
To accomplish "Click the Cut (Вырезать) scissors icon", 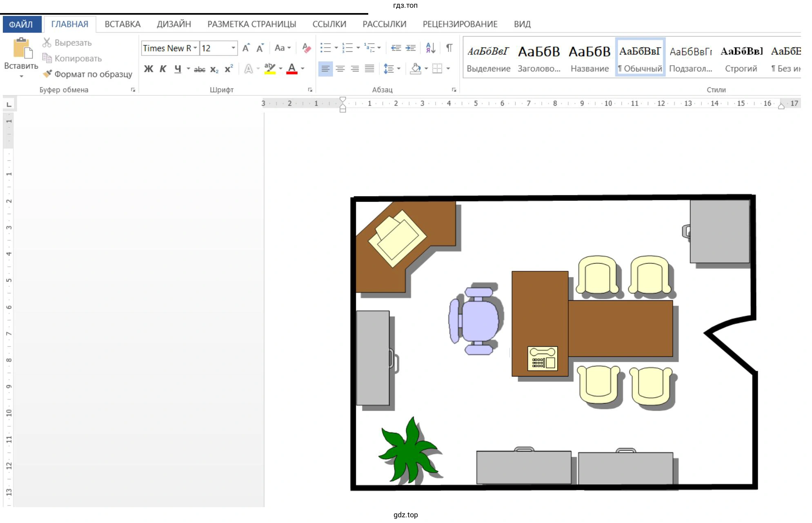I will [47, 42].
